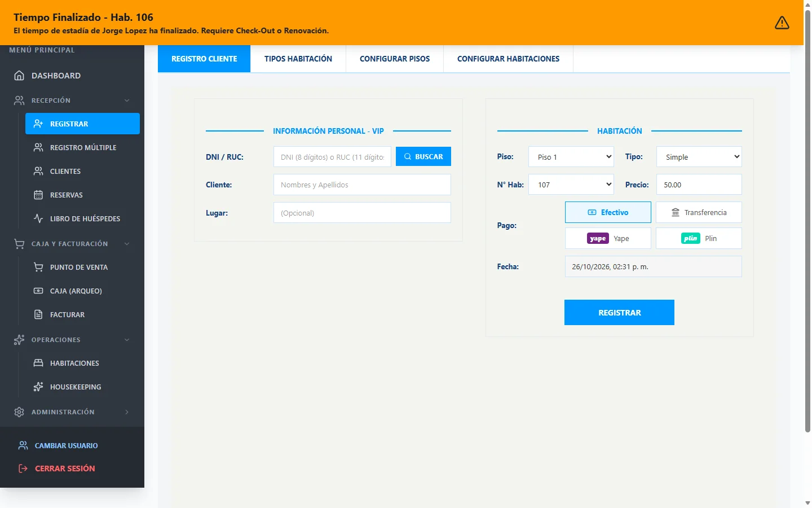The width and height of the screenshot is (812, 508).
Task: Submit with the blue Registrar button
Action: 619,313
